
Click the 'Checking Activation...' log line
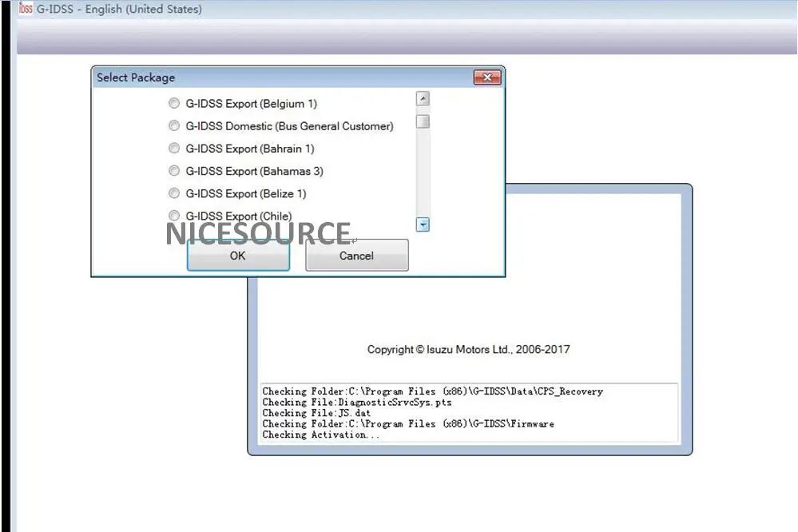[321, 435]
